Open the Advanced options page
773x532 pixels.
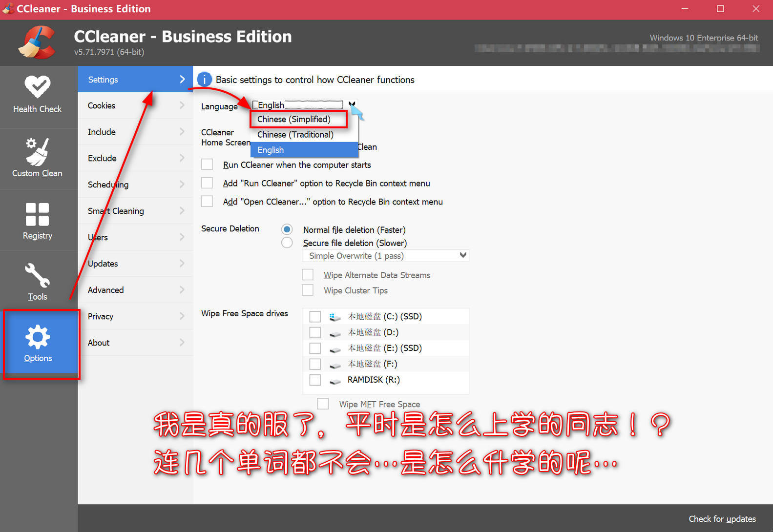coord(135,290)
